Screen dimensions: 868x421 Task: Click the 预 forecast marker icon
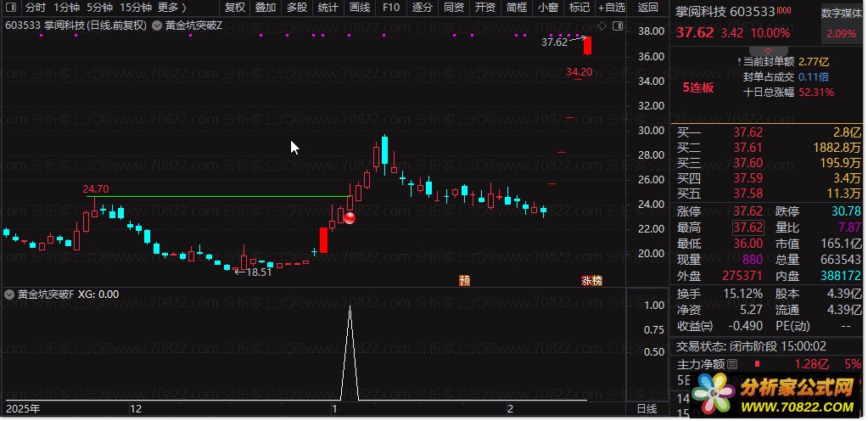click(x=465, y=280)
